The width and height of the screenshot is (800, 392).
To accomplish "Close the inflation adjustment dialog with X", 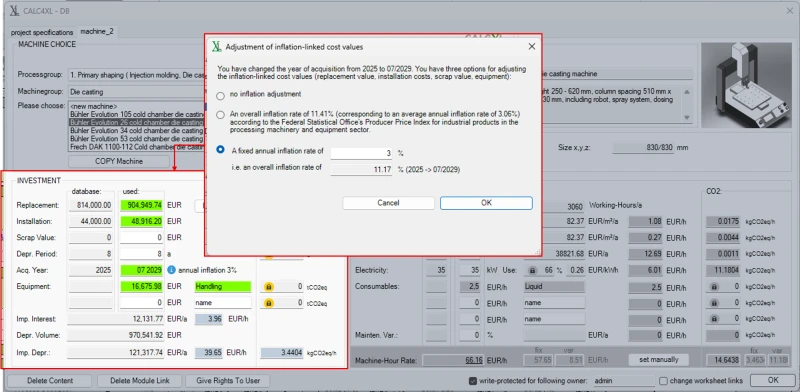I will tap(531, 46).
